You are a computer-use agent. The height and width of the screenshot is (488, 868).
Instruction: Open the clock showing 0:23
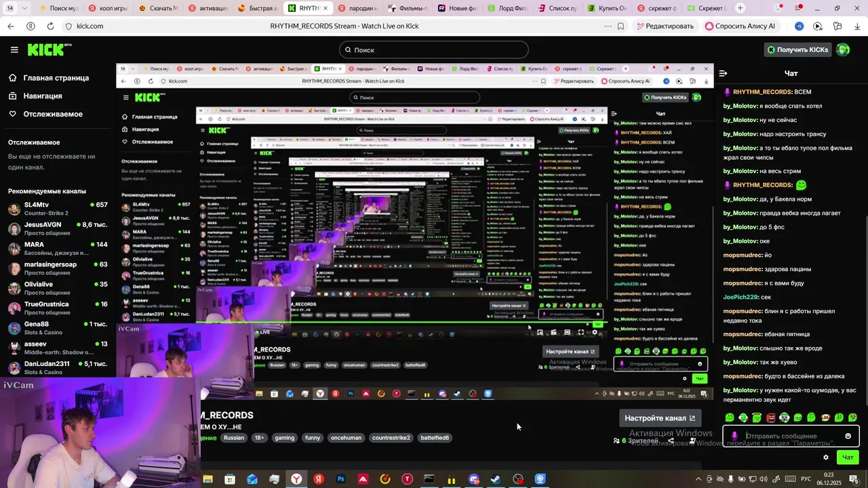(829, 479)
